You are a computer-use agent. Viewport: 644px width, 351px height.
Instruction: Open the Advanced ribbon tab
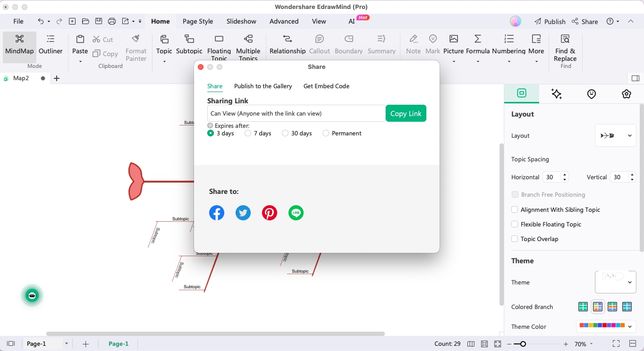(284, 21)
